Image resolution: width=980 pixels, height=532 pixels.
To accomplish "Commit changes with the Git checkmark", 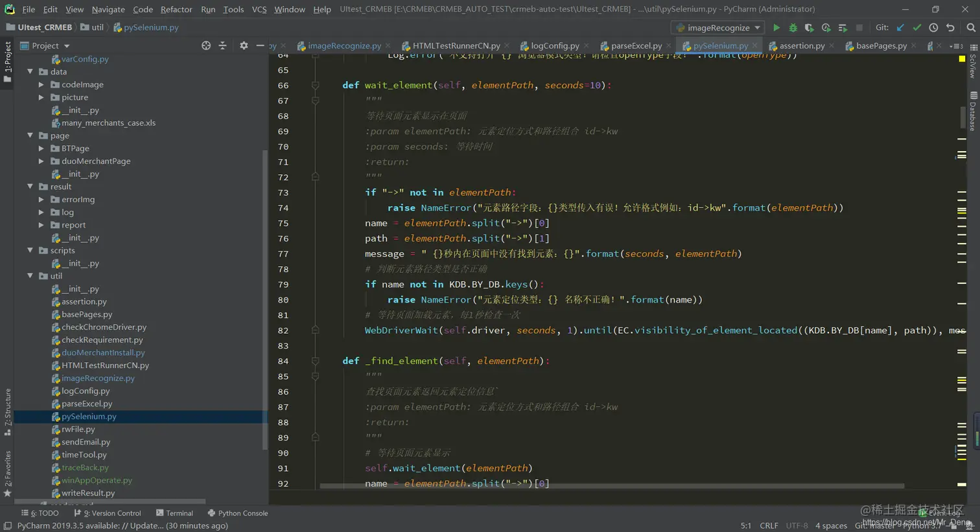I will (916, 28).
